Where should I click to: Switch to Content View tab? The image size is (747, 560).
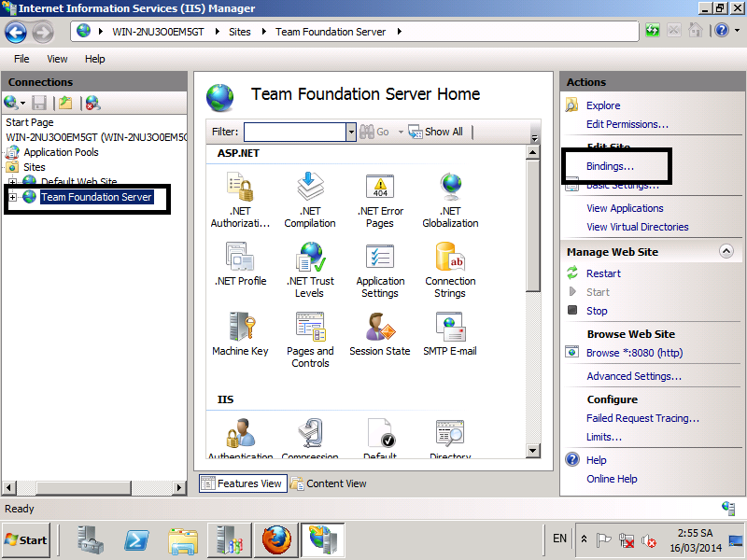tap(329, 483)
